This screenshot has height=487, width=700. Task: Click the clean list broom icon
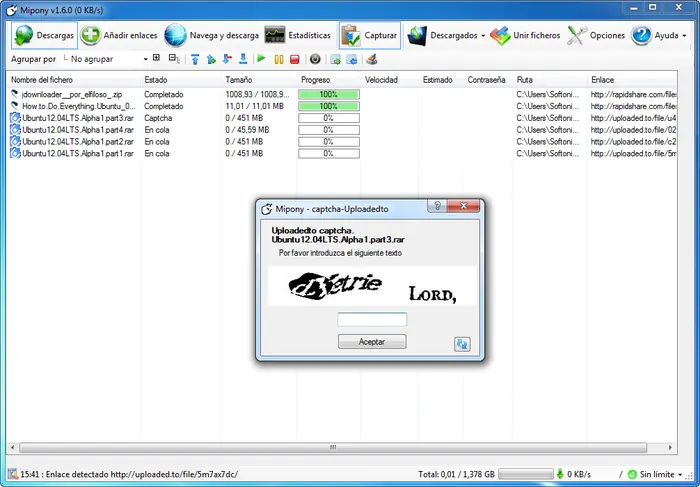(x=372, y=59)
